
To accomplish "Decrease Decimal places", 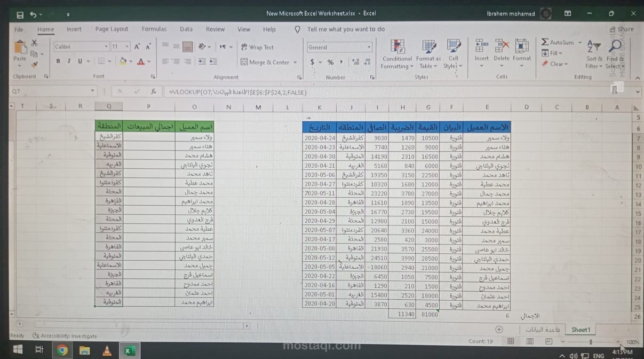I will point(368,62).
